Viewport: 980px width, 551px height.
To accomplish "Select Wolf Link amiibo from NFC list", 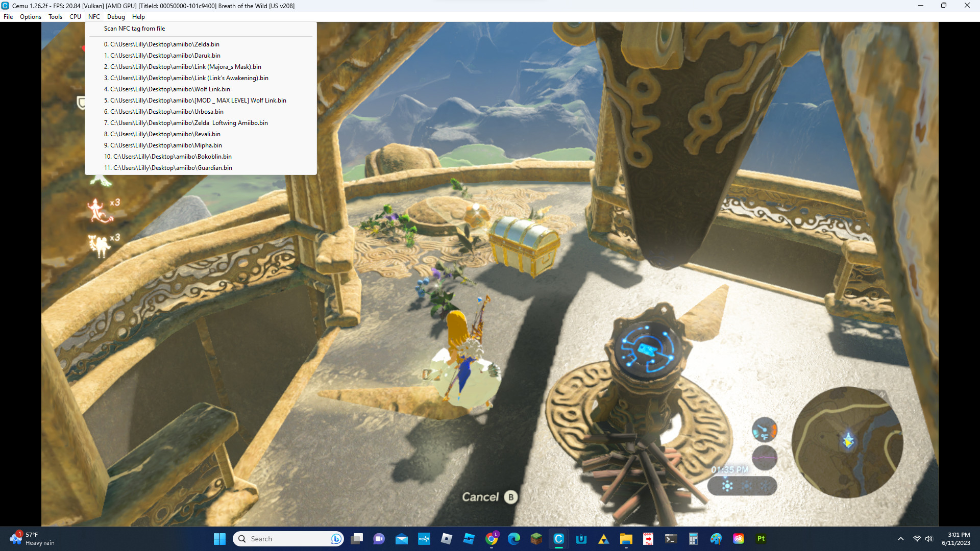I will pos(170,89).
